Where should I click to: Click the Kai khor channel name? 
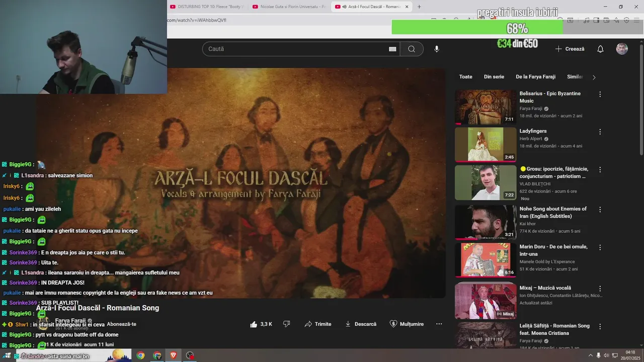click(527, 224)
